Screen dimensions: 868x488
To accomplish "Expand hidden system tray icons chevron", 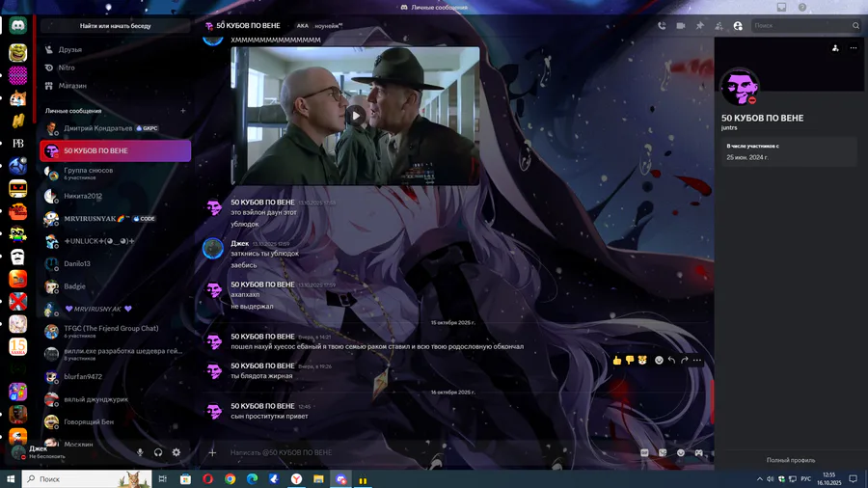I will tap(760, 479).
